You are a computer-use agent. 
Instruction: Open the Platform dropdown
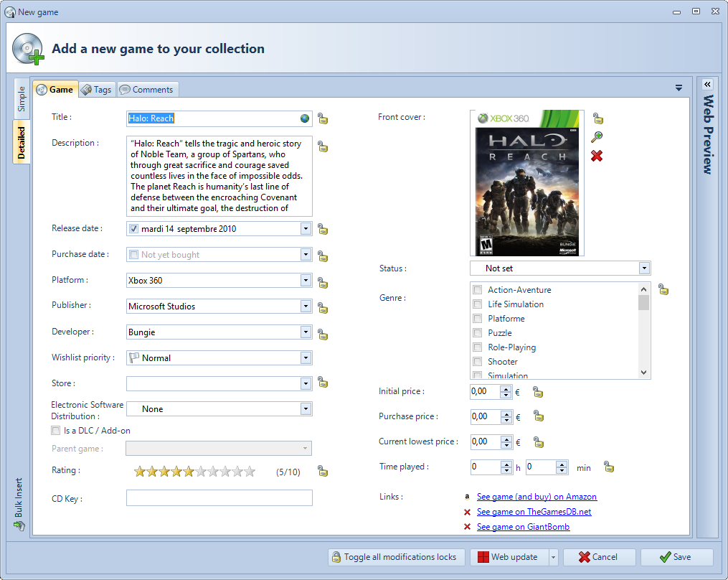[x=306, y=281]
